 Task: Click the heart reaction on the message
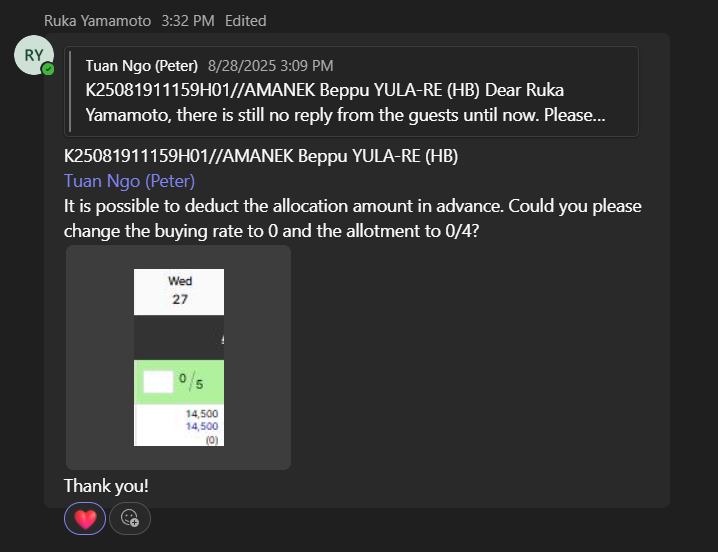click(x=85, y=518)
